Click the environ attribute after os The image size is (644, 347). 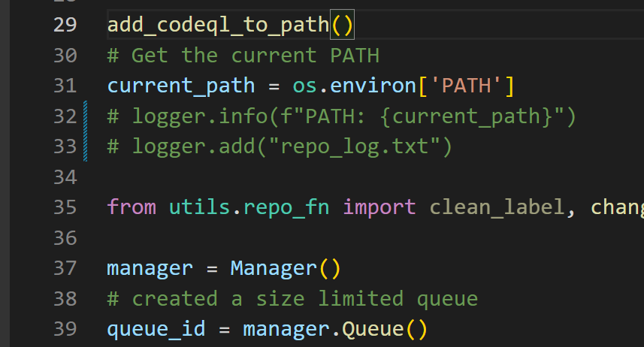[x=366, y=86]
